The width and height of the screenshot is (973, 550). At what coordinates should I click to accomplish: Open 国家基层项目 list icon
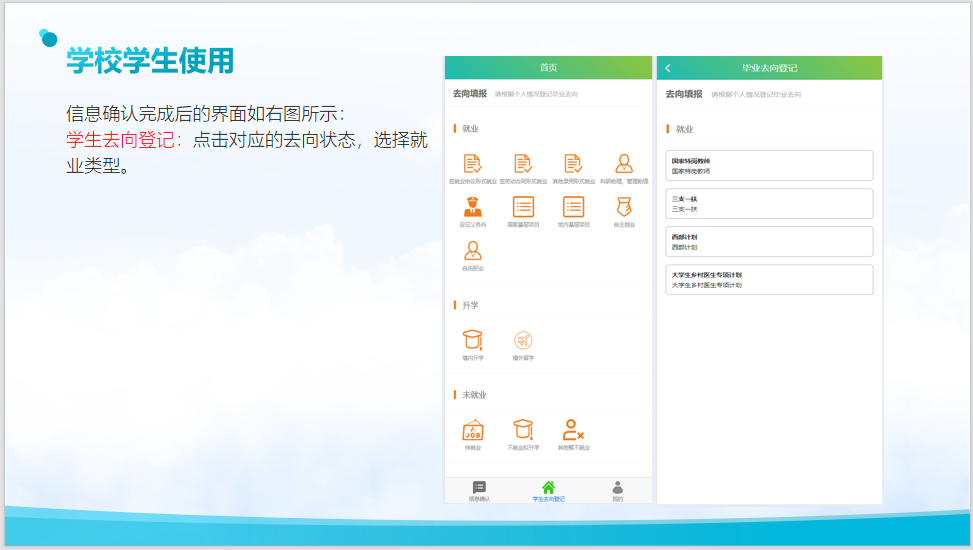[523, 207]
